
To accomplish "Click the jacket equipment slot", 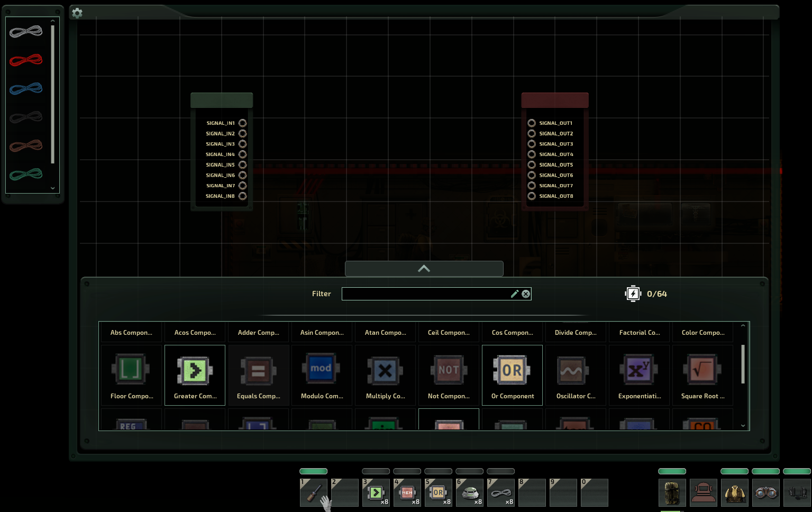I will tap(735, 493).
